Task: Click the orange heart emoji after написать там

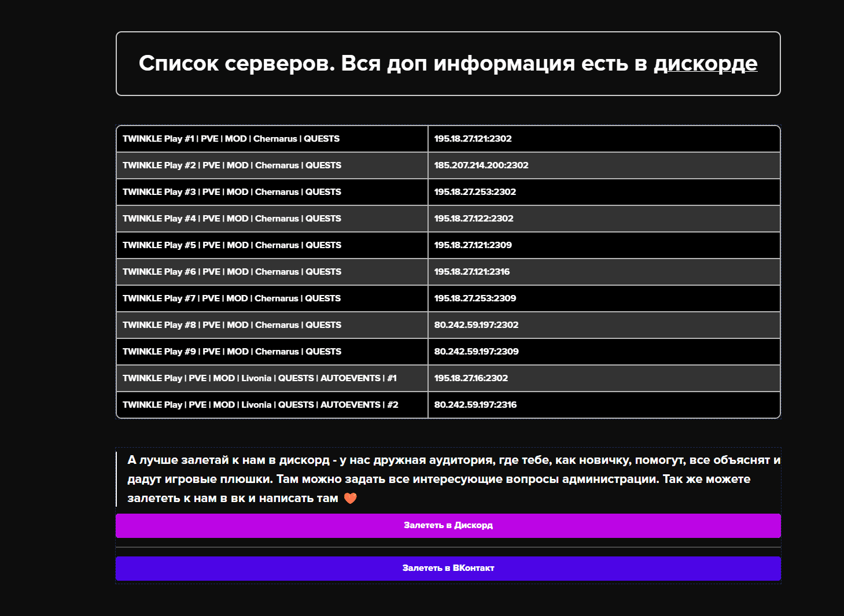Action: click(x=350, y=498)
